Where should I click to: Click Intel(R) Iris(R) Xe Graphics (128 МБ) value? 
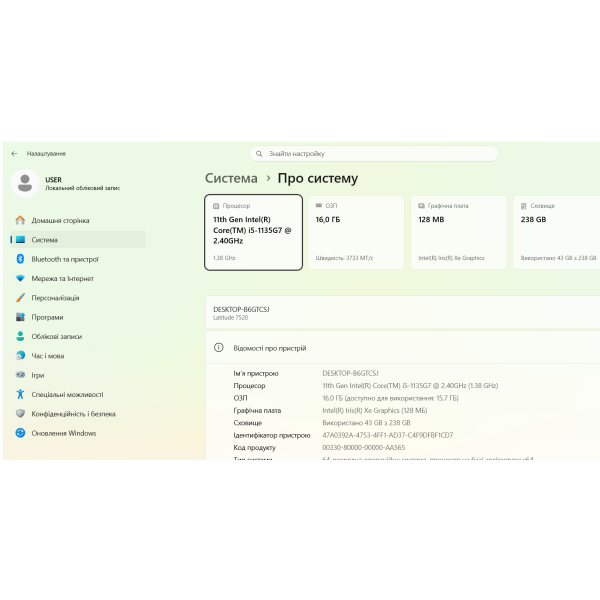[x=375, y=410]
